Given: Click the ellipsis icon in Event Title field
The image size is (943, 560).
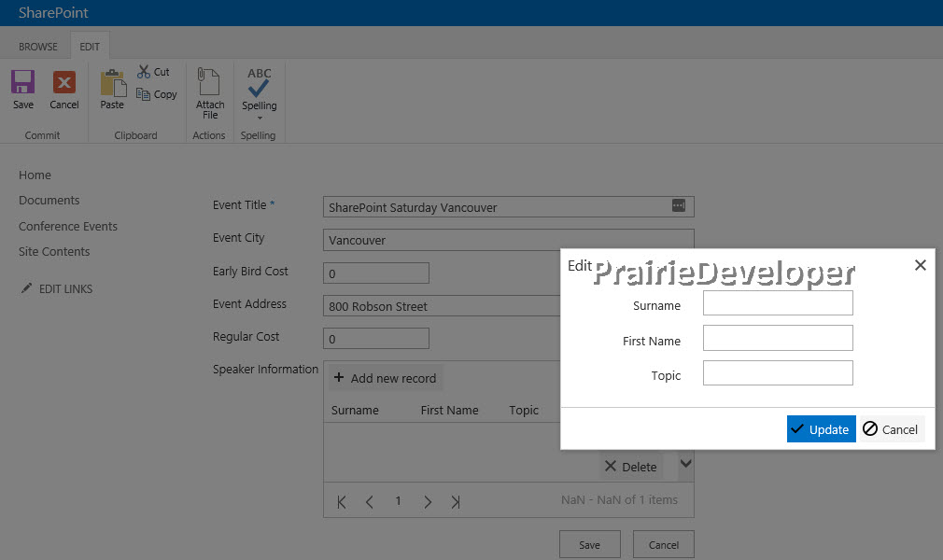Looking at the screenshot, I should click(679, 205).
